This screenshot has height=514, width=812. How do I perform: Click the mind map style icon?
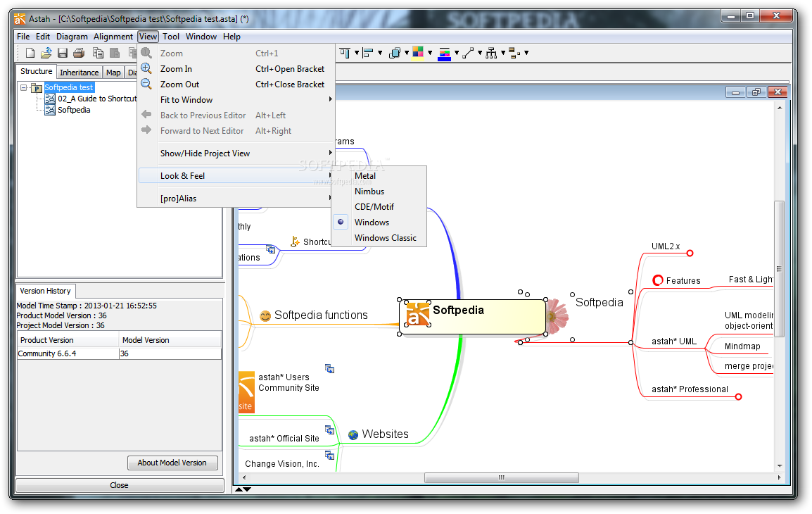[515, 53]
